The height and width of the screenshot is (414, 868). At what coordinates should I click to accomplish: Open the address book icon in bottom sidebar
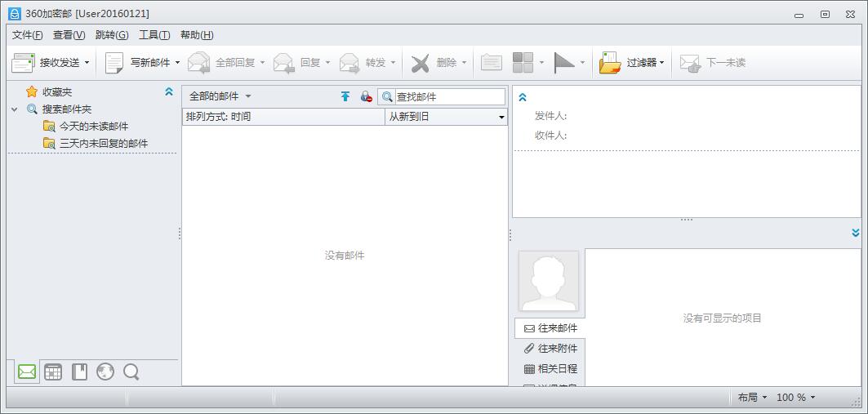(79, 372)
